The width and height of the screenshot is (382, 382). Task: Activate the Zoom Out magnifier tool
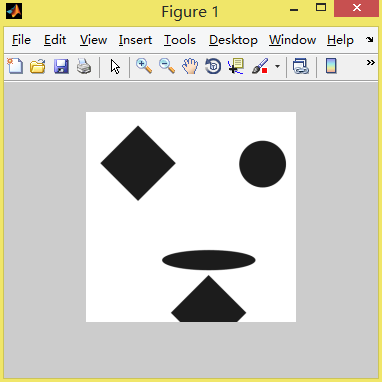click(x=167, y=66)
